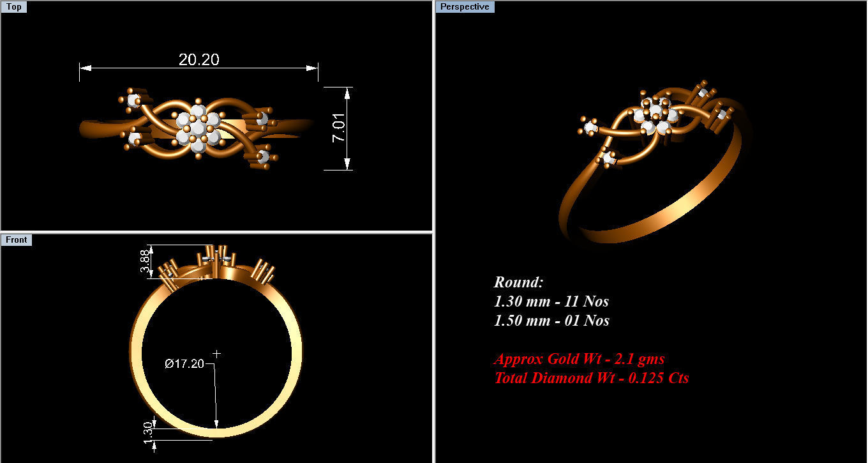The image size is (868, 463).
Task: Click the 'Approx Gold Wt - 2.1 gms' text
Action: tap(580, 359)
